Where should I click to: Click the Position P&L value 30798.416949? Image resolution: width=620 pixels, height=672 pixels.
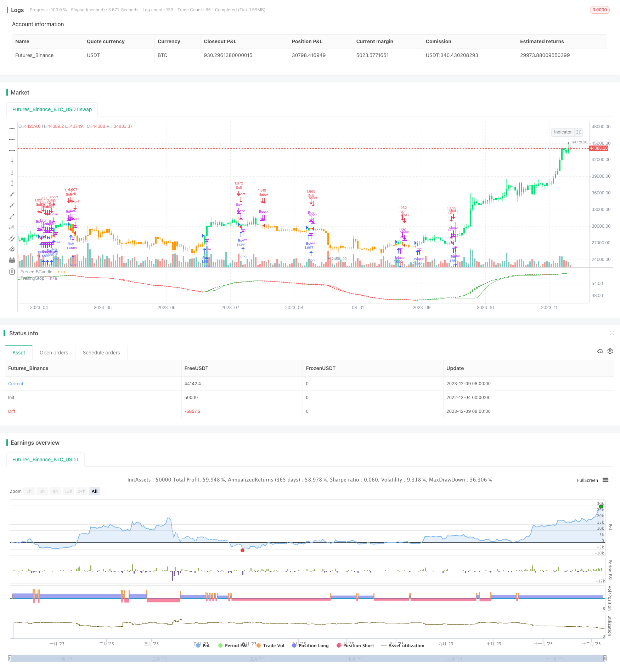click(x=309, y=55)
